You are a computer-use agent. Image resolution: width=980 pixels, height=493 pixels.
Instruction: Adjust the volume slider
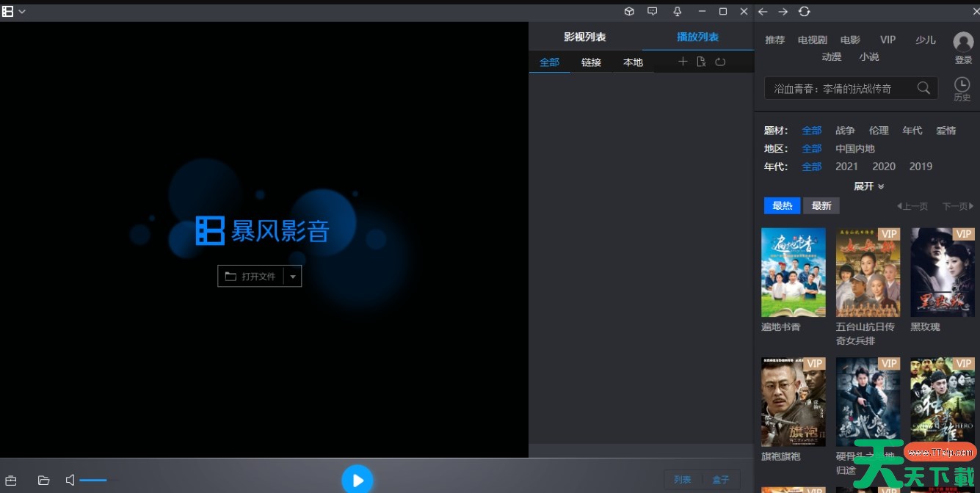100,481
